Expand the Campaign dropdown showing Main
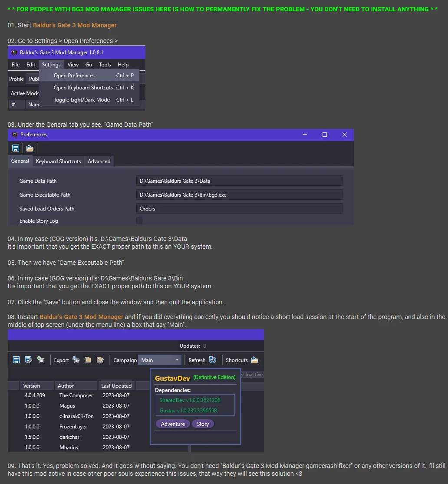This screenshot has width=448, height=484. click(159, 360)
